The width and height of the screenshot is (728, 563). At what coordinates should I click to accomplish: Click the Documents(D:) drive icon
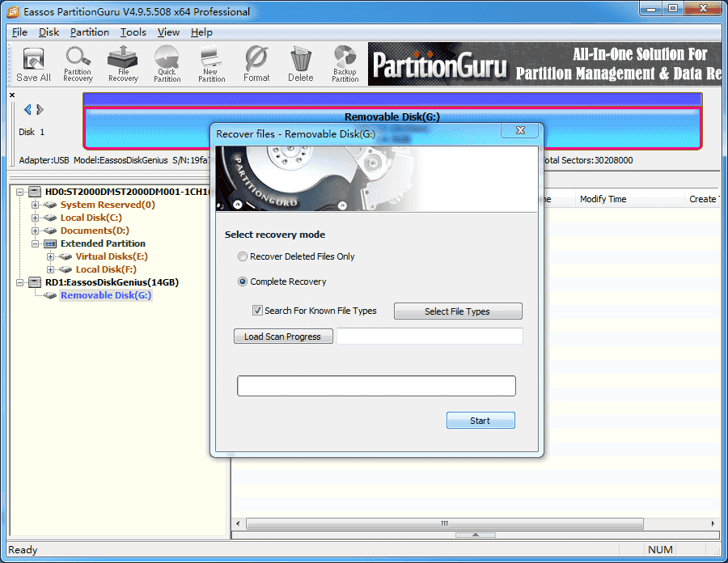coord(50,231)
